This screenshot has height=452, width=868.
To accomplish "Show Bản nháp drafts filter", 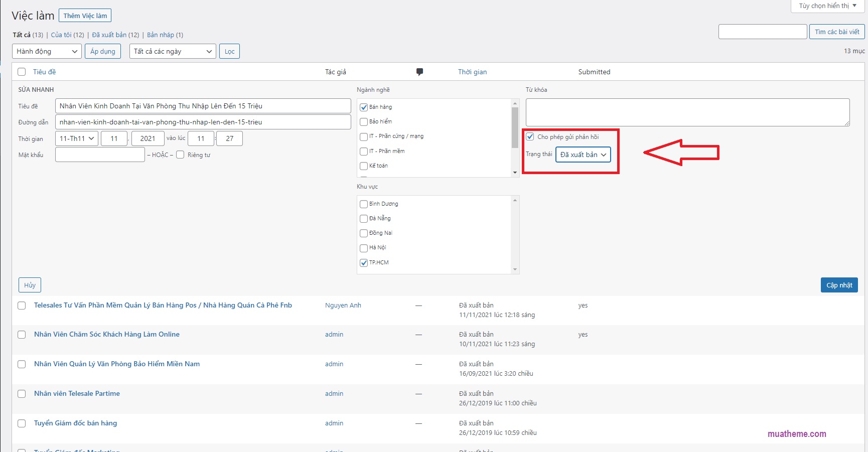I will [161, 35].
